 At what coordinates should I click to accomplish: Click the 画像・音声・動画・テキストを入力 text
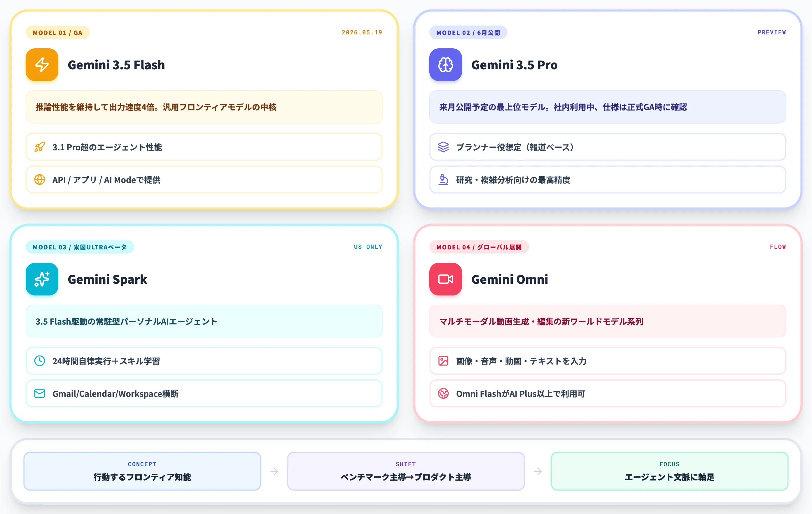click(521, 361)
